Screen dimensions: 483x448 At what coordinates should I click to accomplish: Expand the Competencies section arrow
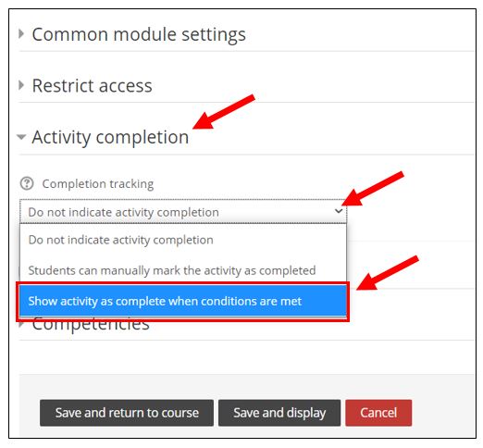pyautogui.click(x=21, y=325)
